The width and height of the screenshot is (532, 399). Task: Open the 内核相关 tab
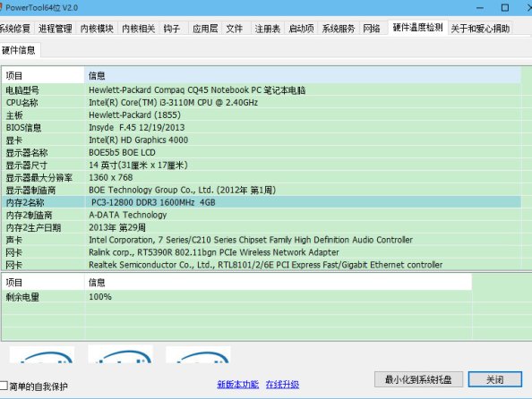pos(139,29)
